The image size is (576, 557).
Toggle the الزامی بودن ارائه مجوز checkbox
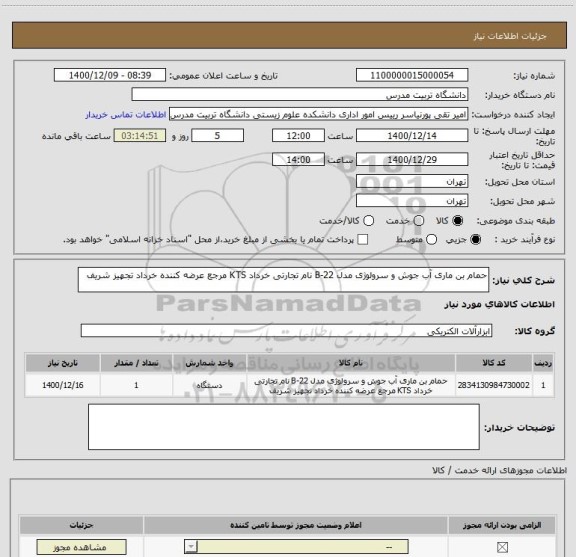[502, 547]
